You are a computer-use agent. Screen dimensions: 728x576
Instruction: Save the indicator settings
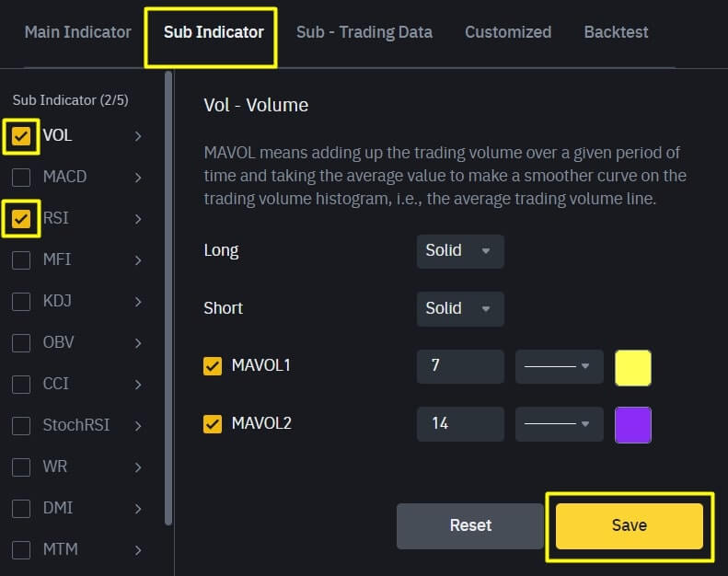630,526
